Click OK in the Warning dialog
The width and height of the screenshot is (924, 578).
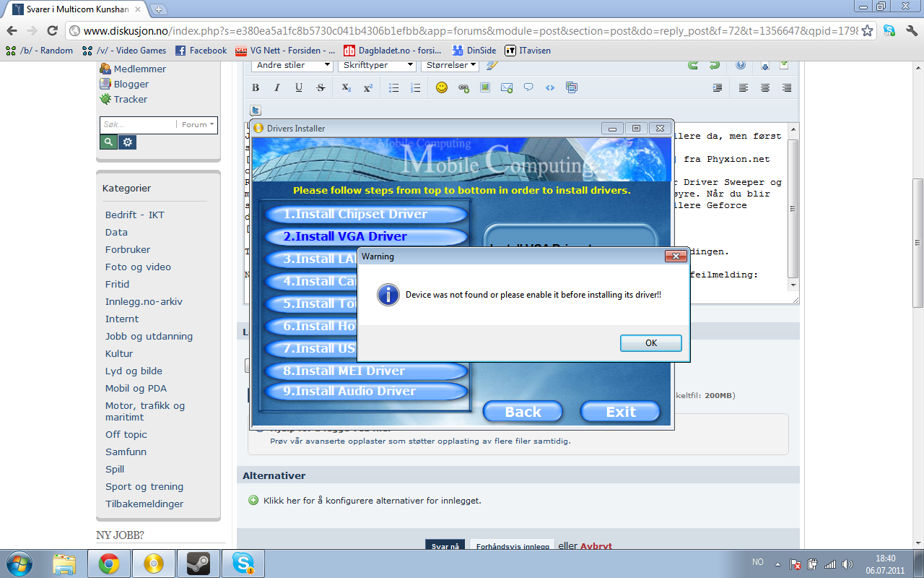[x=651, y=343]
